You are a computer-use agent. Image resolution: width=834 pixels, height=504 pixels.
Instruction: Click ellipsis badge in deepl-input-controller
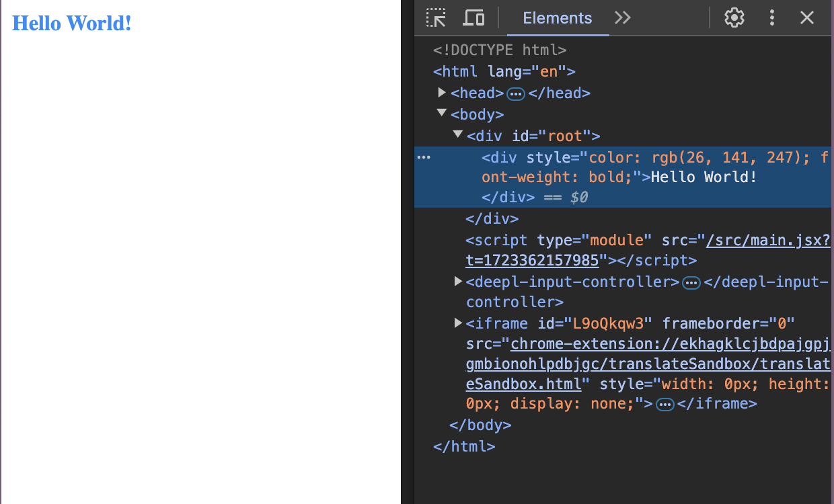click(x=691, y=282)
